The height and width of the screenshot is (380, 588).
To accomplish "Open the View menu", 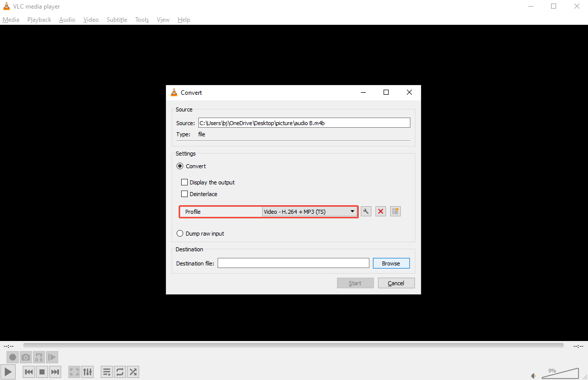I will coord(163,20).
